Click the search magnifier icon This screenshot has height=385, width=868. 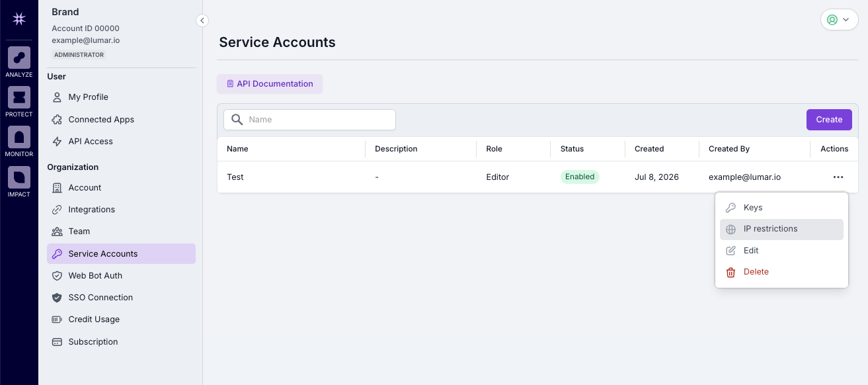[x=237, y=120]
